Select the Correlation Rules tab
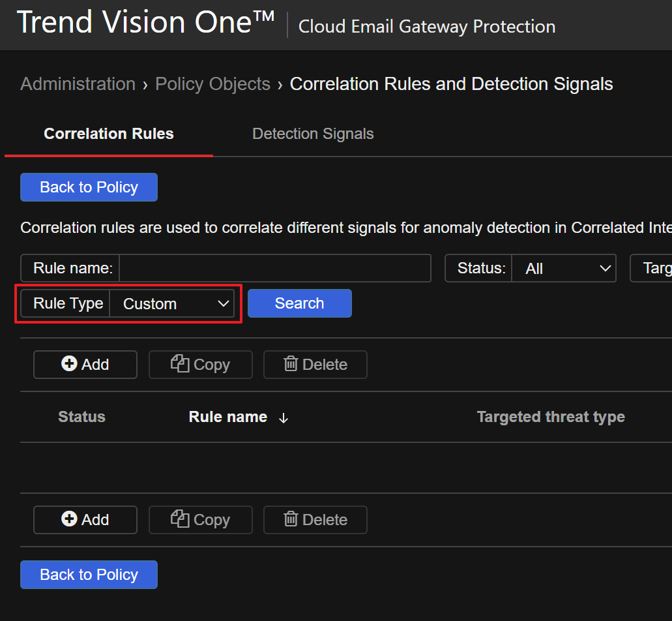Screen dimensions: 672x621 tap(109, 134)
